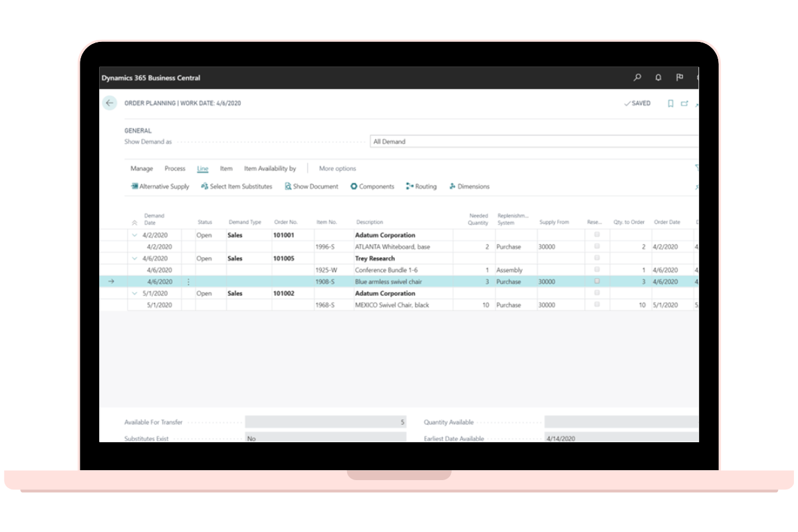The width and height of the screenshot is (798, 532).
Task: Click the Alternative Supply icon
Action: [134, 187]
